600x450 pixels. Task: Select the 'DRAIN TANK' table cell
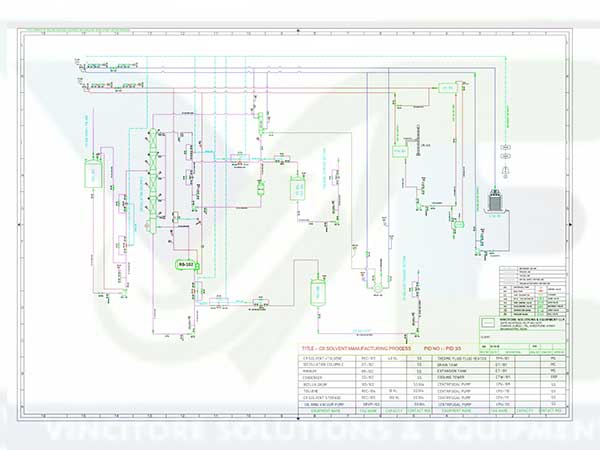point(462,365)
